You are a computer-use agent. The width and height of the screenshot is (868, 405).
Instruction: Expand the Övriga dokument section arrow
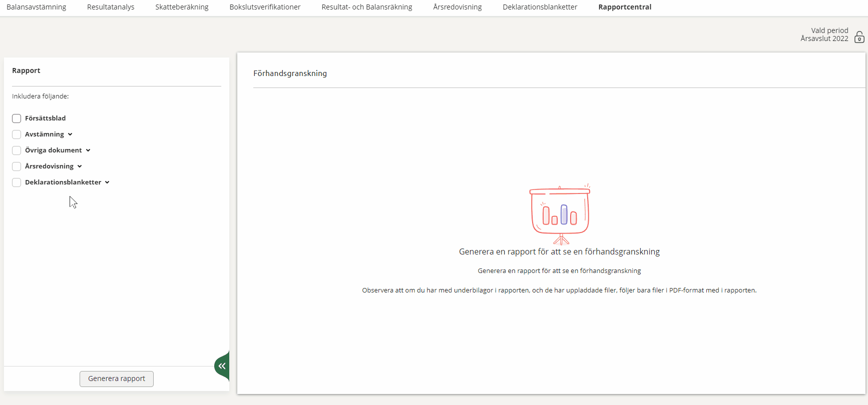(x=88, y=150)
